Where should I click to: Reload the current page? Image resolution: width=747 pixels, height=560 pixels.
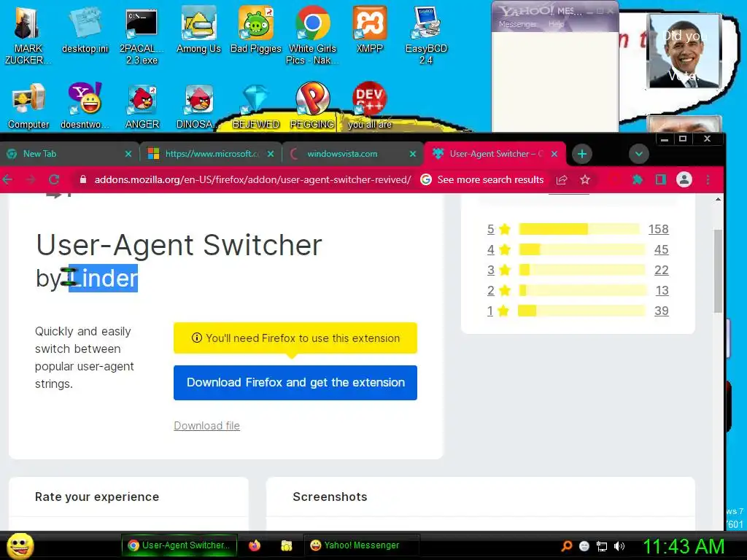54,179
